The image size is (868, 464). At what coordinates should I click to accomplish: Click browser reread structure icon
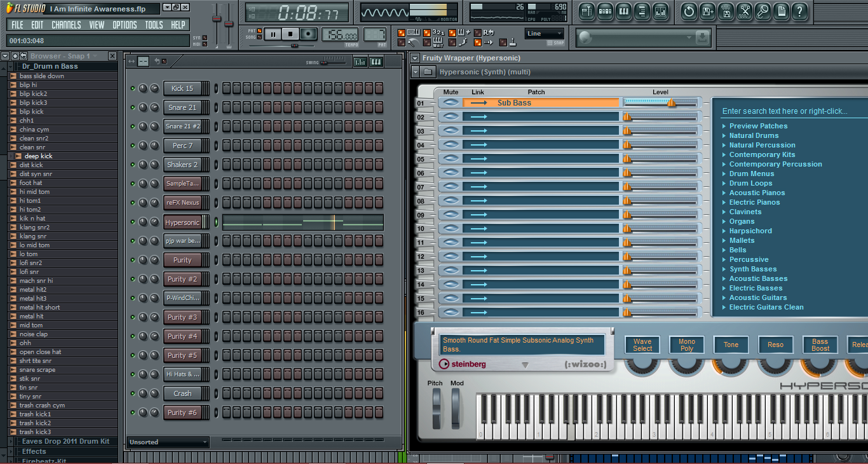coord(23,56)
